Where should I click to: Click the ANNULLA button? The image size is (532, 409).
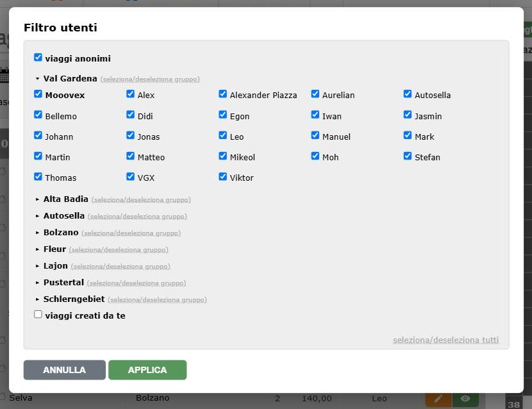65,370
